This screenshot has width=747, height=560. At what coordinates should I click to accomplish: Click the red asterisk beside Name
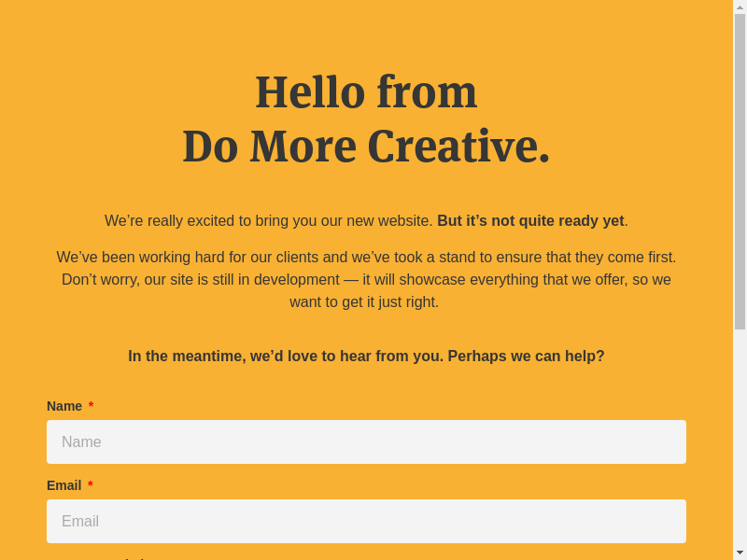tap(91, 406)
